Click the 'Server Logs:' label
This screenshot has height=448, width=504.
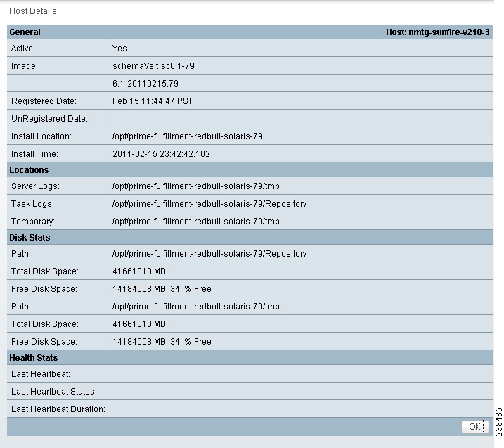(35, 186)
